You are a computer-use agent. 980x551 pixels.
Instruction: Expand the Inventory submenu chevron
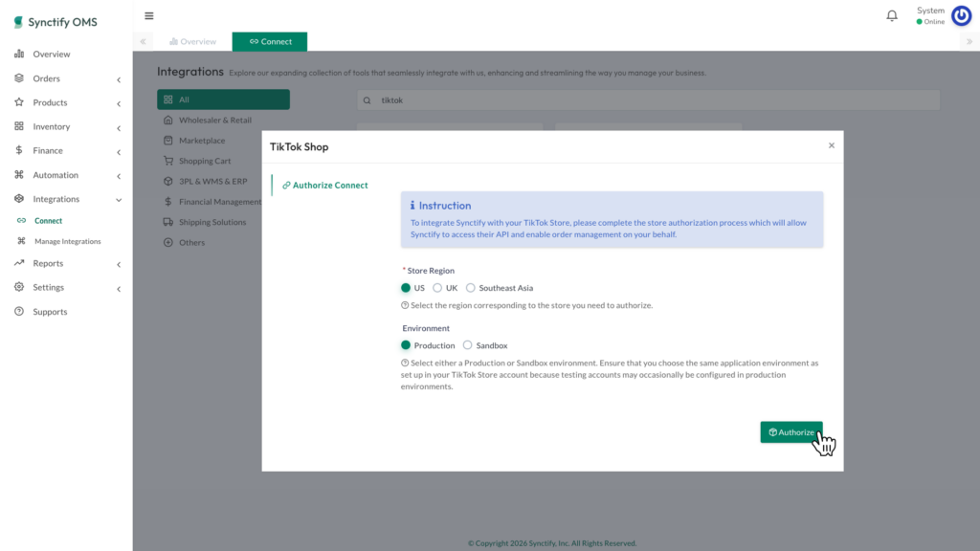click(119, 128)
